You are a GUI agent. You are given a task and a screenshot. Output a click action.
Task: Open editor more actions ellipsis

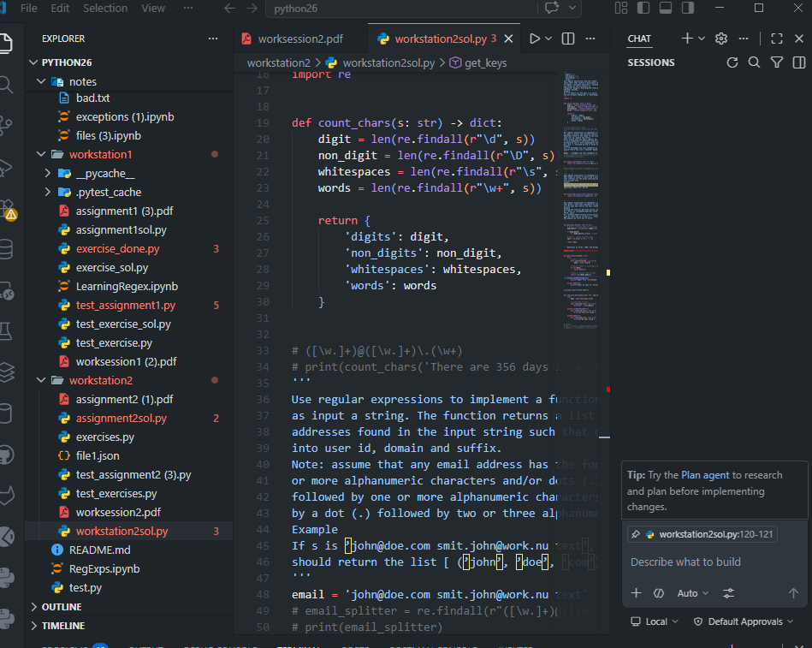pyautogui.click(x=590, y=39)
